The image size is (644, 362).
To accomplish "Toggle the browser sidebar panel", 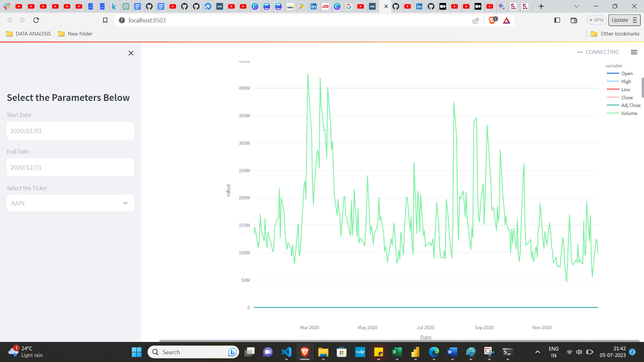I will point(557,20).
